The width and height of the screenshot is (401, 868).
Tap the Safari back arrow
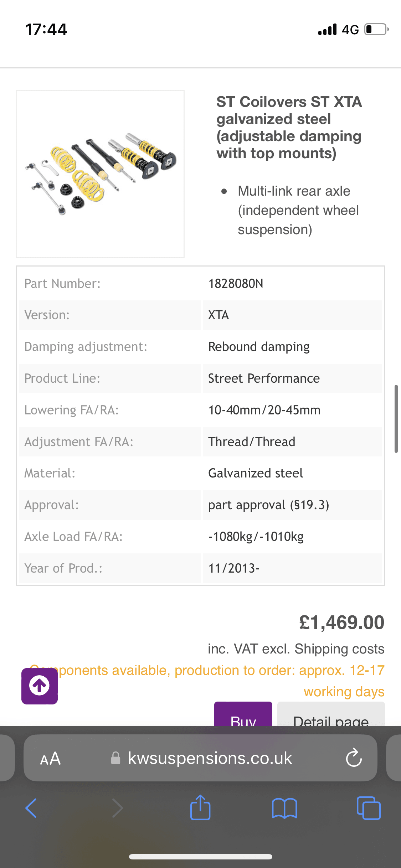click(x=31, y=808)
